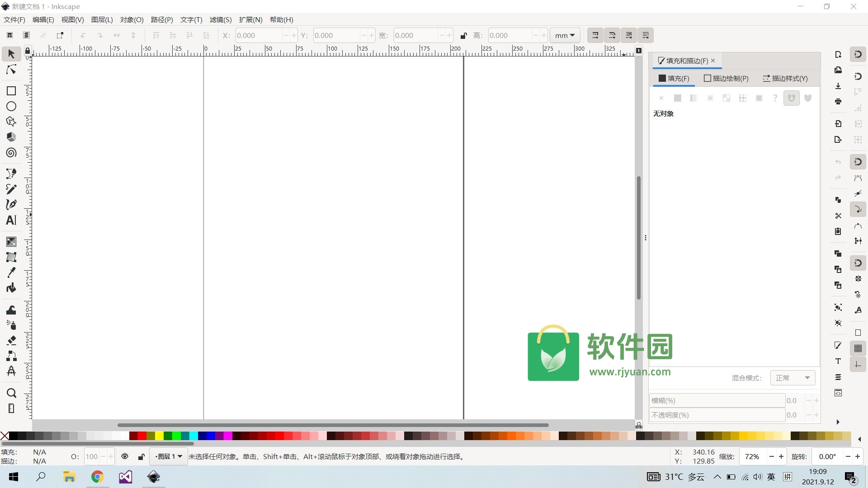Switch to the 描边样式(Y) tab
The height and width of the screenshot is (488, 868).
785,78
